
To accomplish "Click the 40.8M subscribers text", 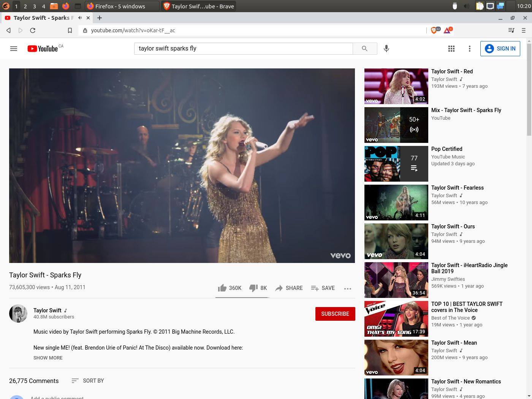I will pos(54,317).
